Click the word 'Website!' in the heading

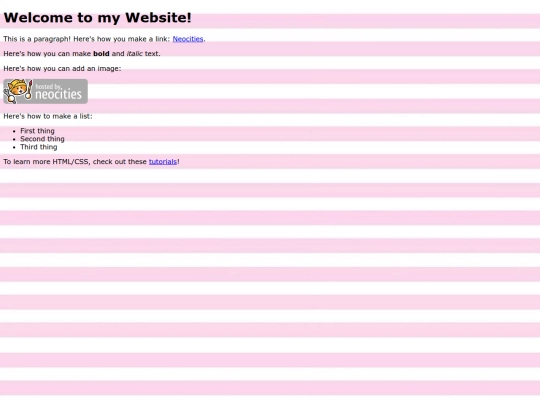pyautogui.click(x=158, y=18)
